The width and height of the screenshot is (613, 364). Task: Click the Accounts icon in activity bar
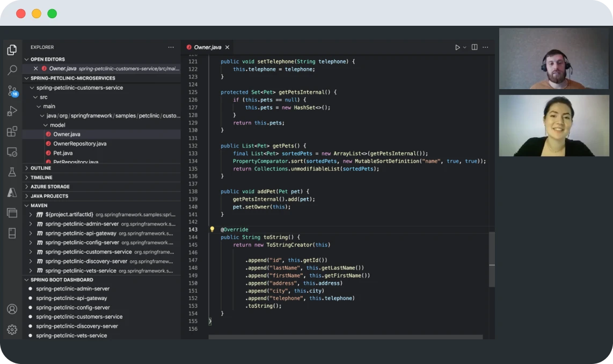pyautogui.click(x=12, y=309)
